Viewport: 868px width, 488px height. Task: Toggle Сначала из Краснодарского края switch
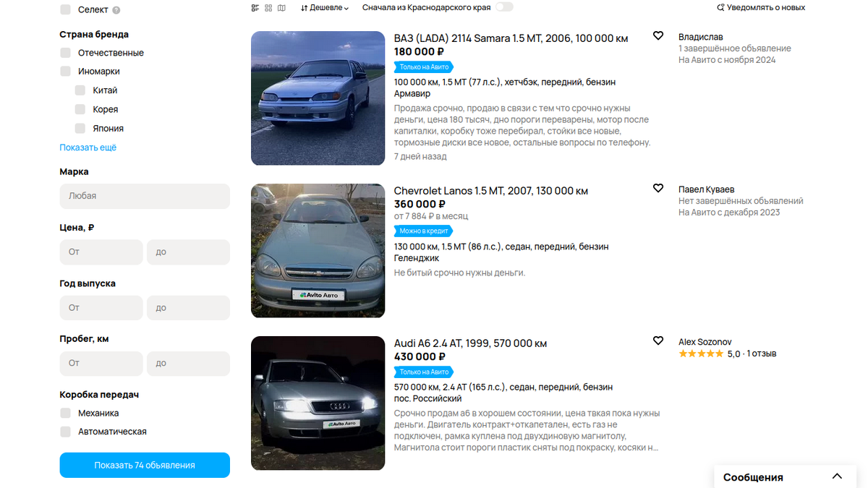pyautogui.click(x=504, y=7)
